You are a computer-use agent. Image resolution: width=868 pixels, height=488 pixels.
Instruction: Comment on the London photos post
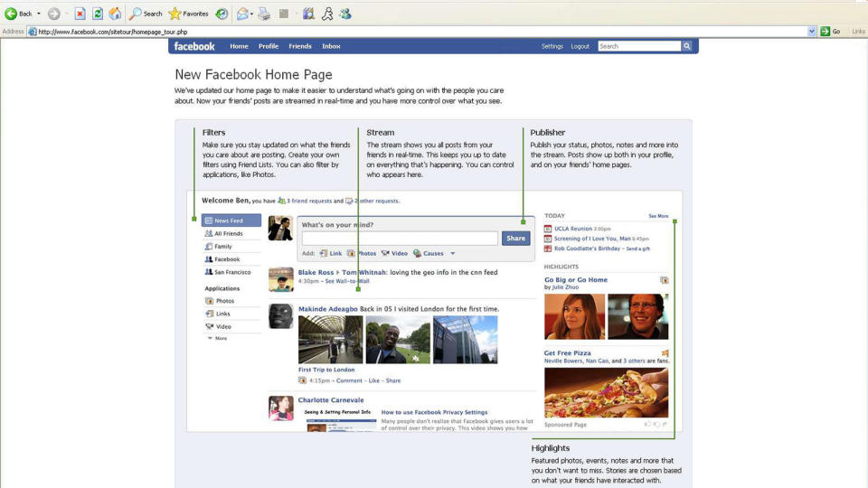coord(349,380)
